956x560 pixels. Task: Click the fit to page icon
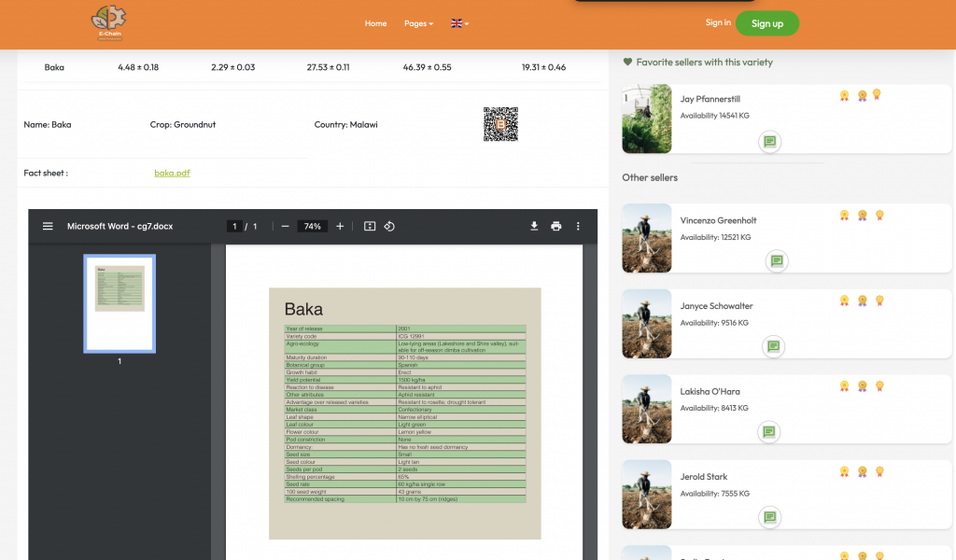(x=370, y=226)
